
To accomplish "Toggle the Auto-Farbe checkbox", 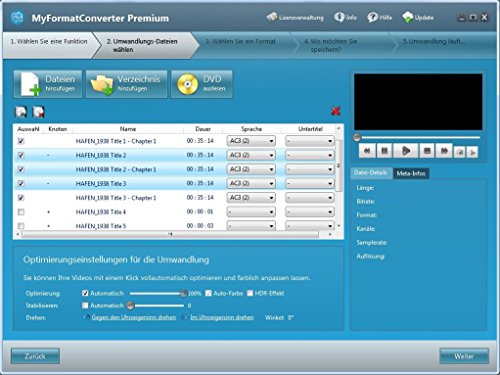I will [208, 293].
